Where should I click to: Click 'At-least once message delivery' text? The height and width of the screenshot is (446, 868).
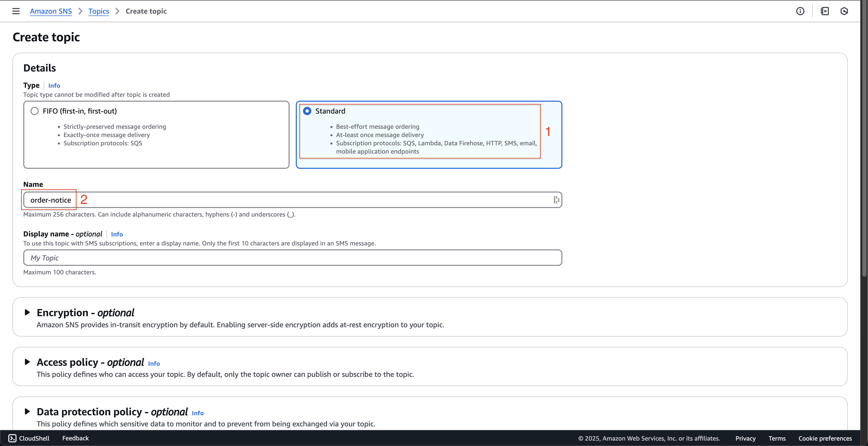[x=380, y=135]
